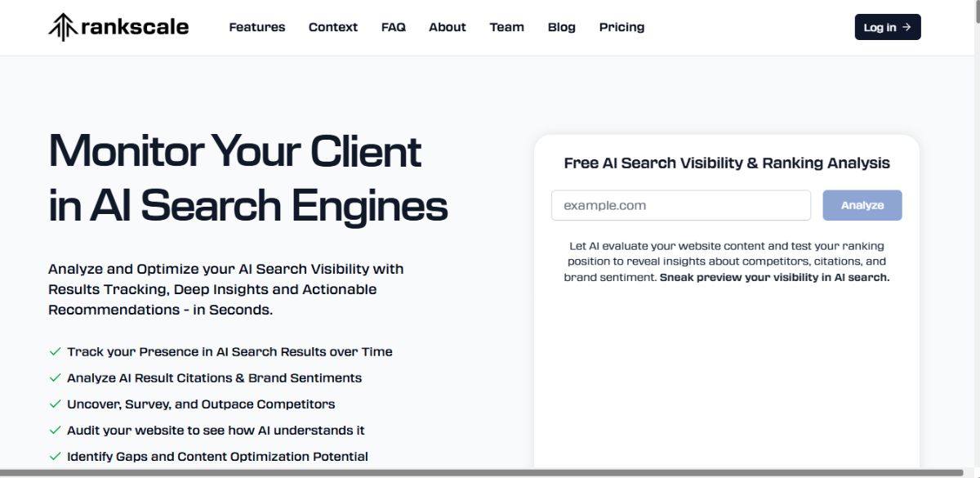Viewport: 980px width, 478px height.
Task: Open the Pricing page
Action: [621, 27]
